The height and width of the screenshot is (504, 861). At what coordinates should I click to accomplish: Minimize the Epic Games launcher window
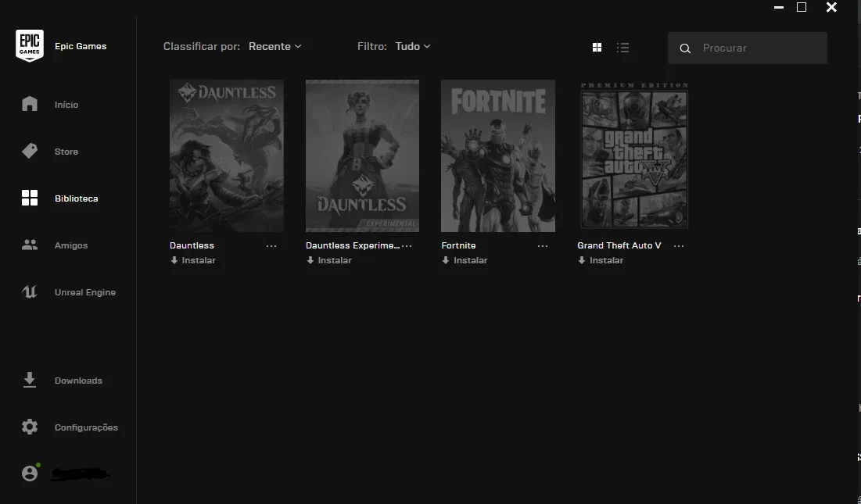[x=779, y=7]
